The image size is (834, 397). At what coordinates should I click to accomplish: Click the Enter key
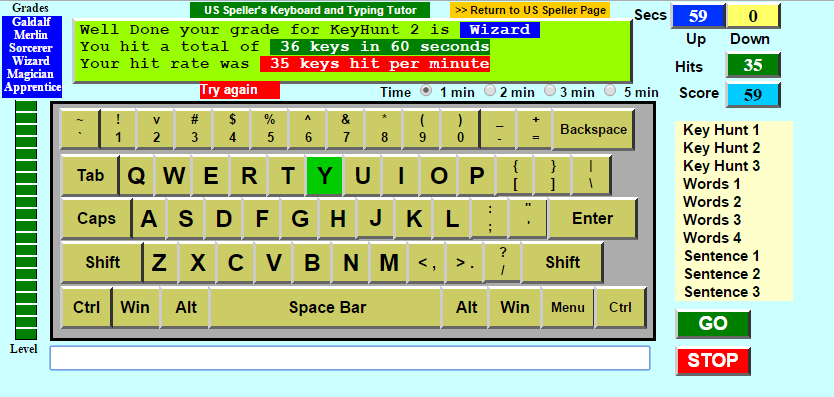pos(593,219)
